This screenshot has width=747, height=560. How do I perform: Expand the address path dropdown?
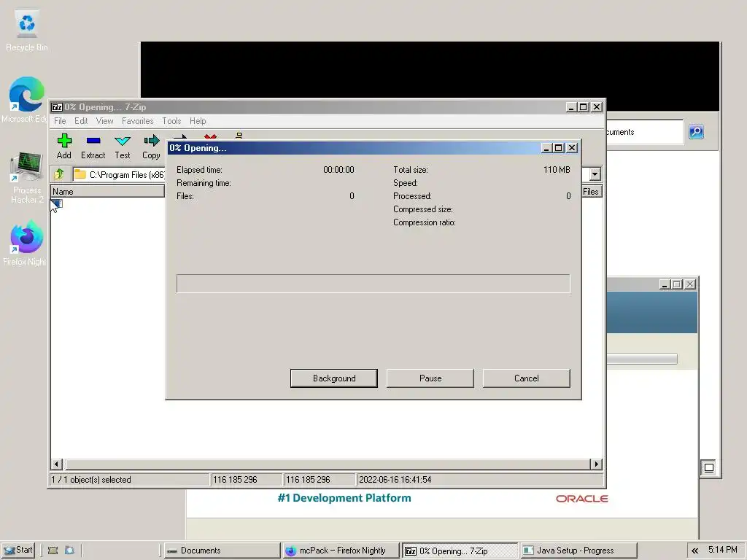595,174
